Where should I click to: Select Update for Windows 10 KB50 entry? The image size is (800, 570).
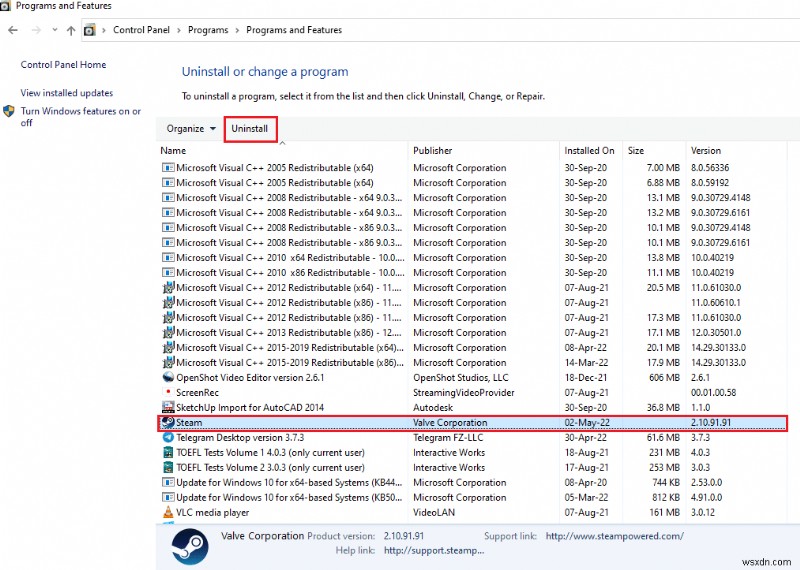click(x=289, y=498)
